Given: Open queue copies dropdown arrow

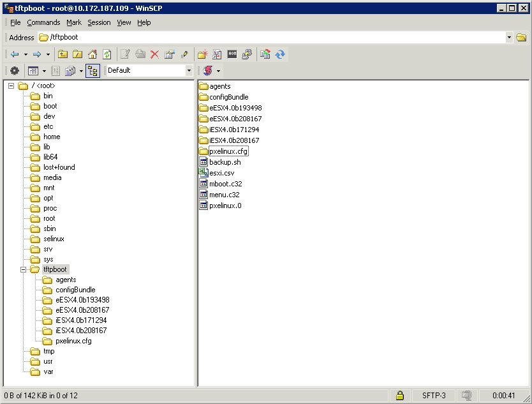Looking at the screenshot, I should pos(81,71).
